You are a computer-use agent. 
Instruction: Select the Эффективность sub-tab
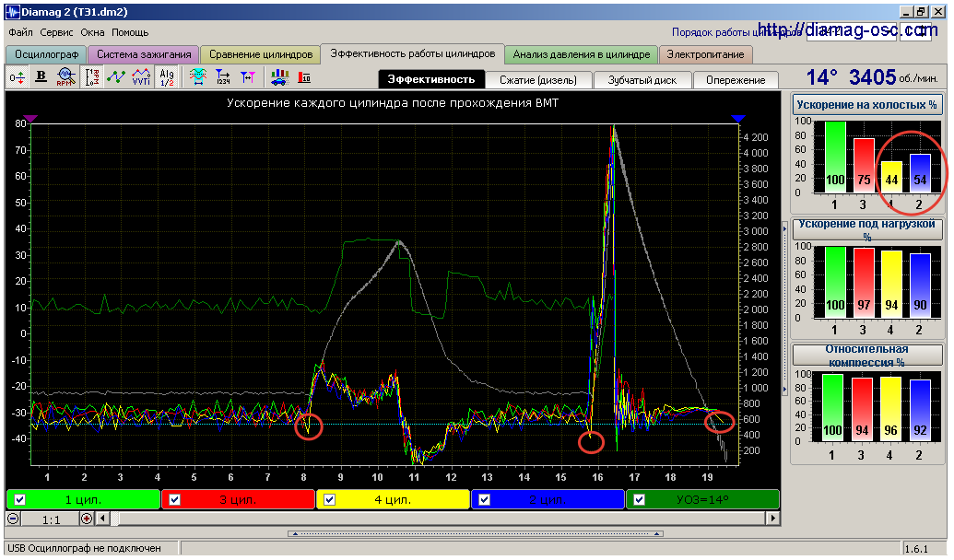[x=430, y=79]
